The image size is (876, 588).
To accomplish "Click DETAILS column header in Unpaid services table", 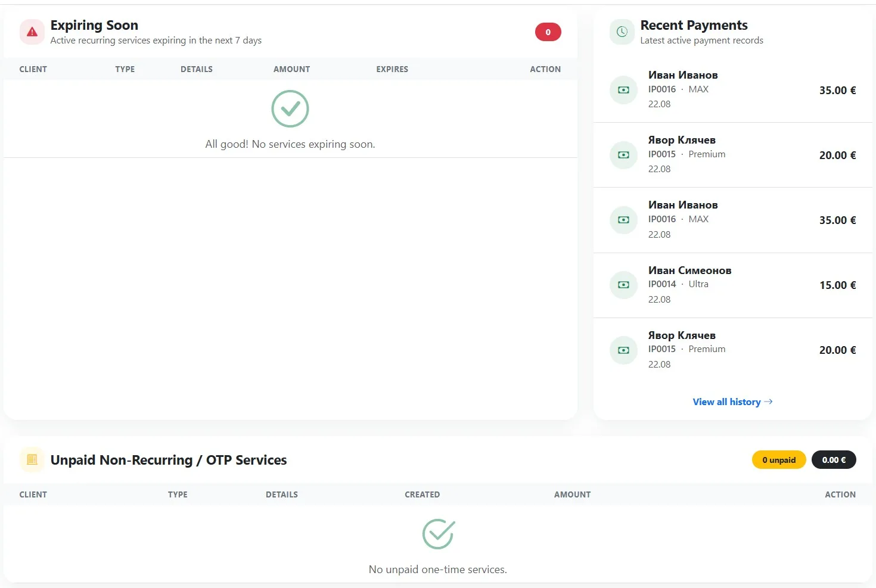I will pyautogui.click(x=282, y=494).
